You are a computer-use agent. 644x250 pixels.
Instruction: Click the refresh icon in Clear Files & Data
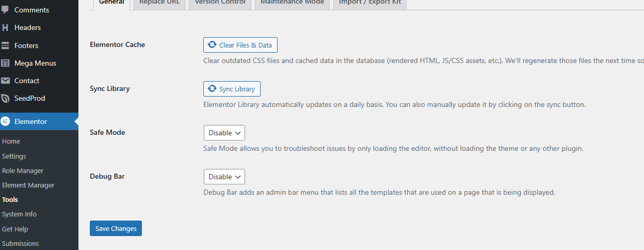pos(212,45)
